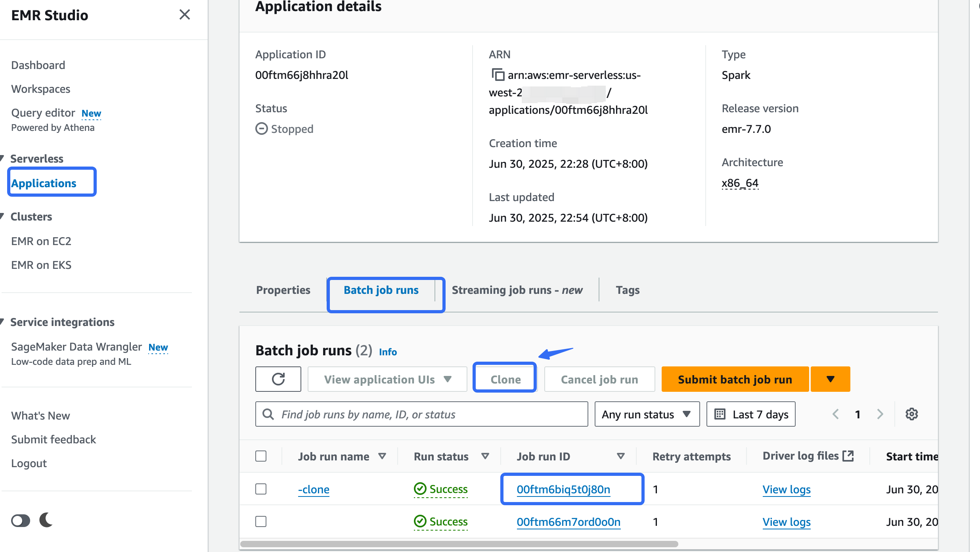Go to previous page of job runs

(836, 414)
